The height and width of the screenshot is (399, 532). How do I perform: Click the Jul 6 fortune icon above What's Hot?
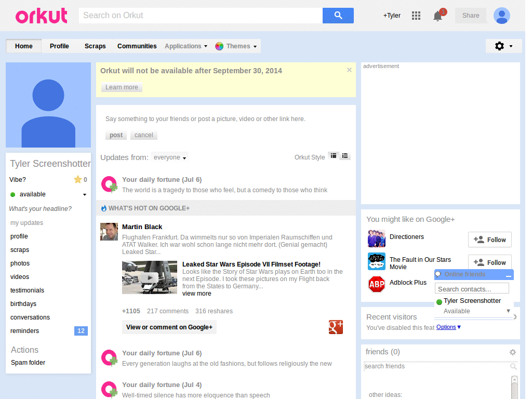[109, 184]
